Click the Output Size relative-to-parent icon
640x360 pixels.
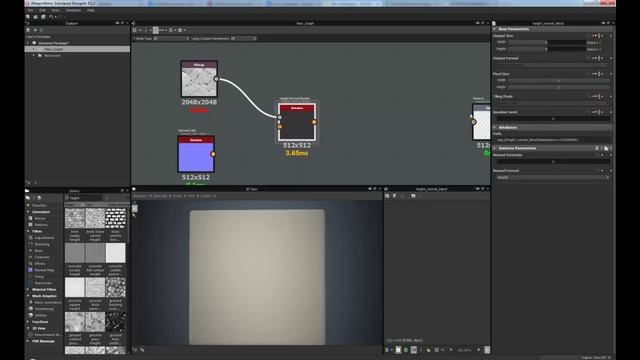pyautogui.click(x=595, y=36)
